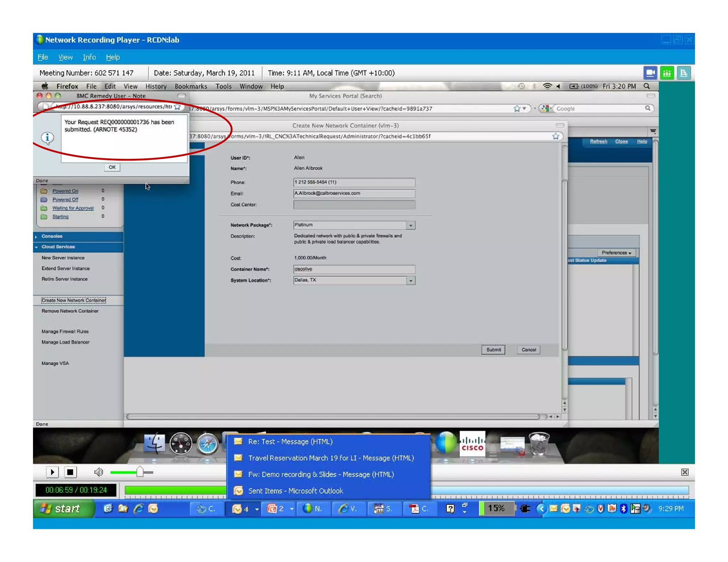
Task: Open the notes panel icon in the player toolbar
Action: 684,73
